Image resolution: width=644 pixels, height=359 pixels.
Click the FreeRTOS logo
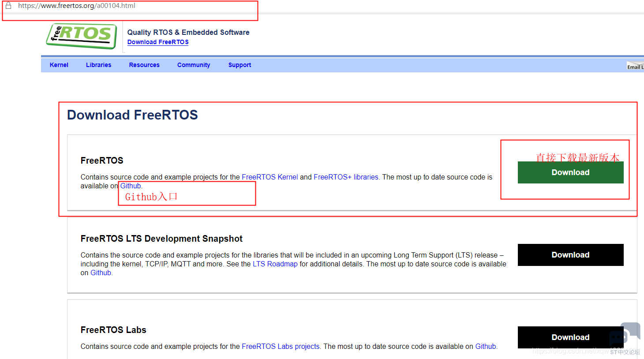click(82, 36)
